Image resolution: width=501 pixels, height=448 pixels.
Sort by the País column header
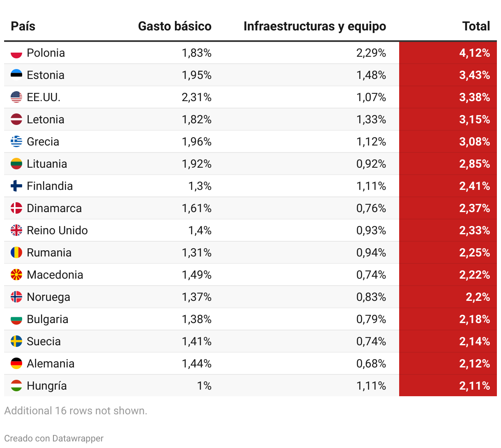pyautogui.click(x=23, y=26)
